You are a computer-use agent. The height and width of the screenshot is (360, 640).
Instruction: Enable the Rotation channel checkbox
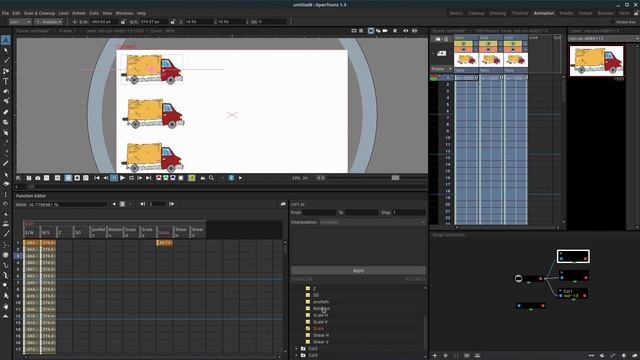[308, 309]
